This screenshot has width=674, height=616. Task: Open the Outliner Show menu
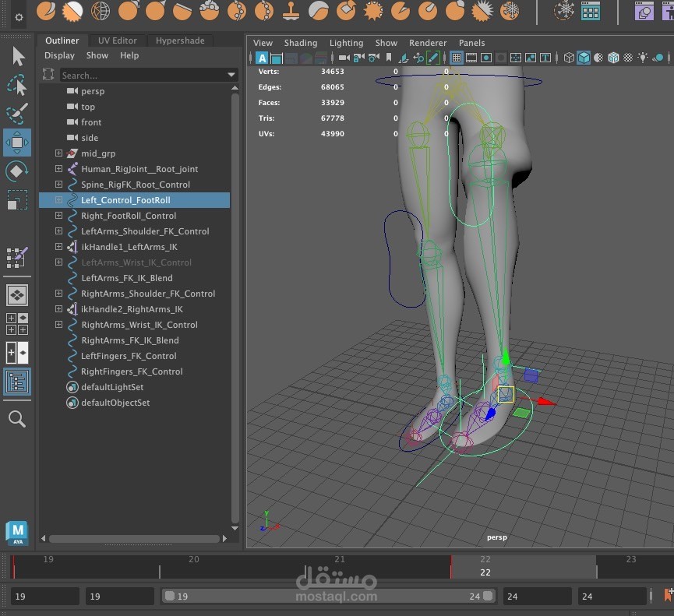pyautogui.click(x=97, y=55)
